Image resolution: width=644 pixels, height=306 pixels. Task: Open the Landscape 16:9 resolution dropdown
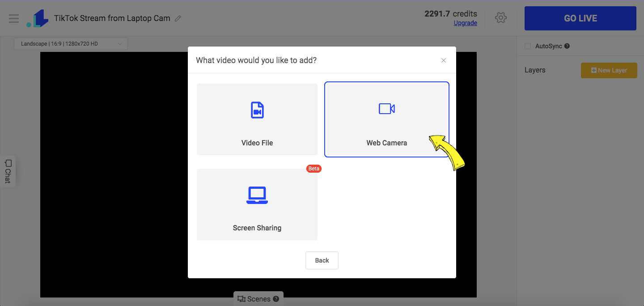70,43
